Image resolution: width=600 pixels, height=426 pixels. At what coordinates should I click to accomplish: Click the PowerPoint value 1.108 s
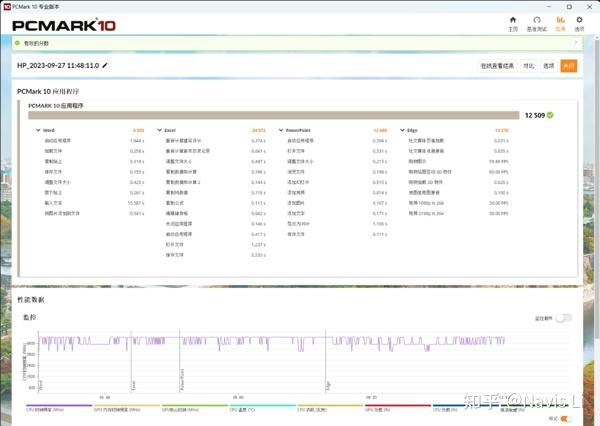[380, 224]
